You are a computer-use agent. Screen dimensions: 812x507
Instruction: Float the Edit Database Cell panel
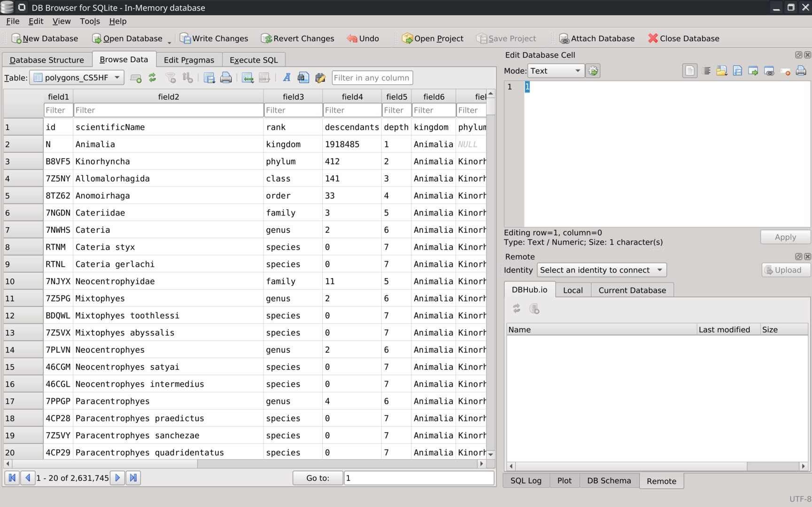point(798,55)
